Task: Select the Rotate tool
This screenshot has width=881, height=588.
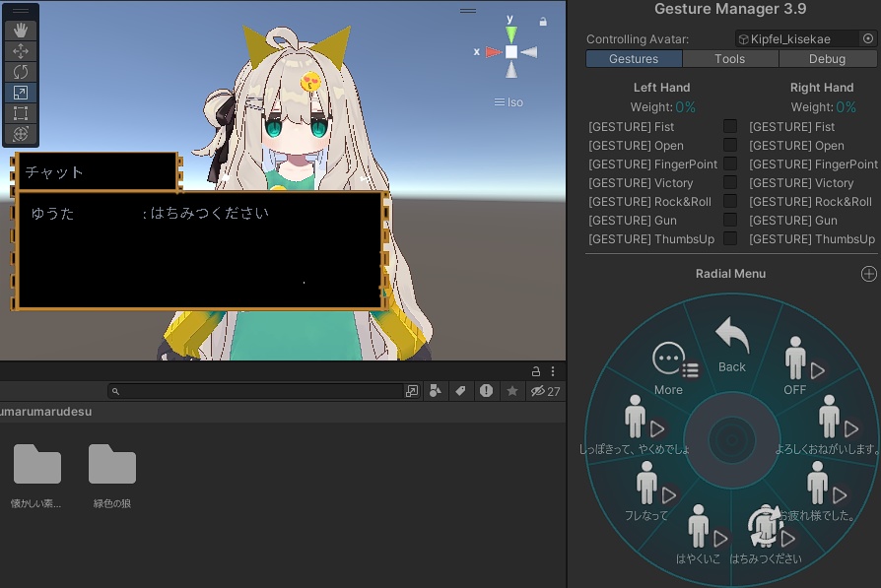Action: pyautogui.click(x=20, y=71)
